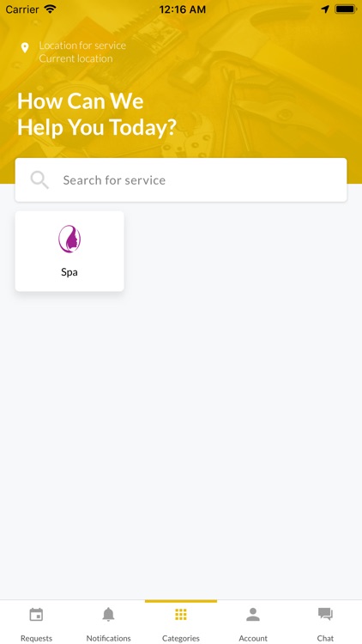This screenshot has width=362, height=644.
Task: Tap the Account person icon
Action: coord(253,615)
